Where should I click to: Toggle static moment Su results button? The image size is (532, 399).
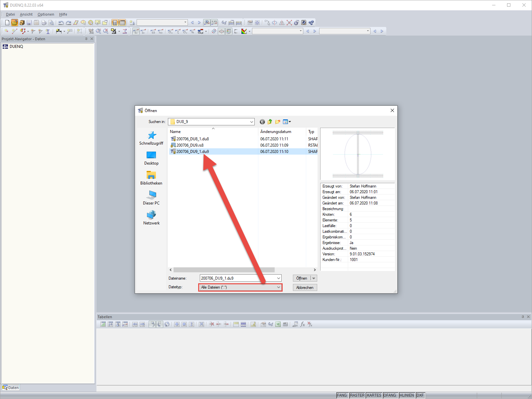click(x=136, y=31)
